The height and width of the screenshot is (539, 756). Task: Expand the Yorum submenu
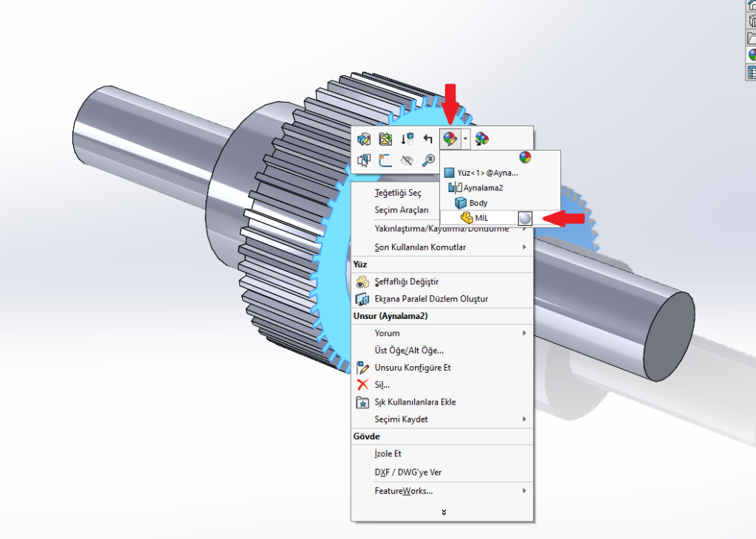524,333
